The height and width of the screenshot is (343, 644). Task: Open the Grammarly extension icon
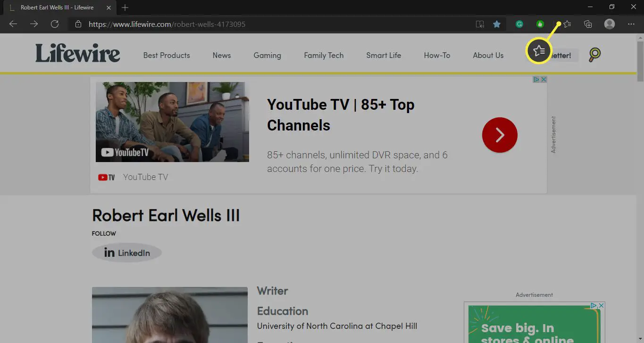[519, 24]
